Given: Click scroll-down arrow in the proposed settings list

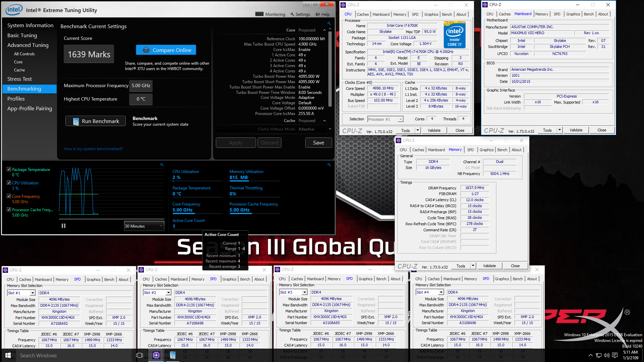Looking at the screenshot, I should [x=330, y=129].
